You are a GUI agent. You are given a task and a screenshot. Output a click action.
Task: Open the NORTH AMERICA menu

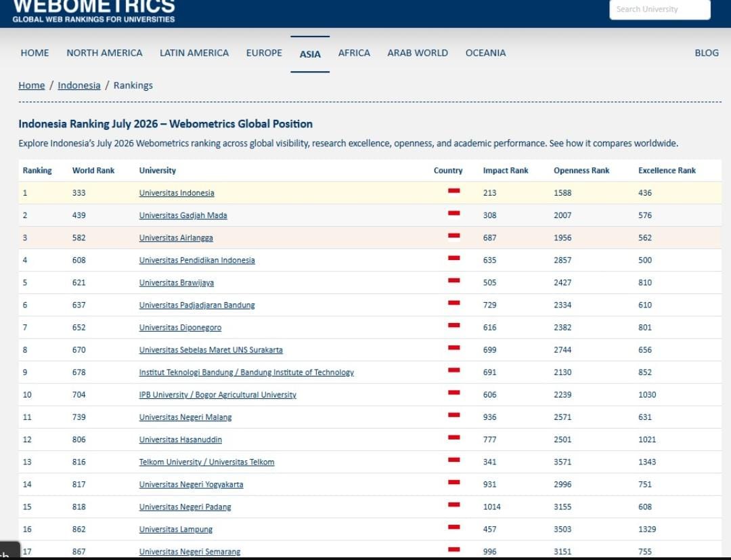[104, 53]
